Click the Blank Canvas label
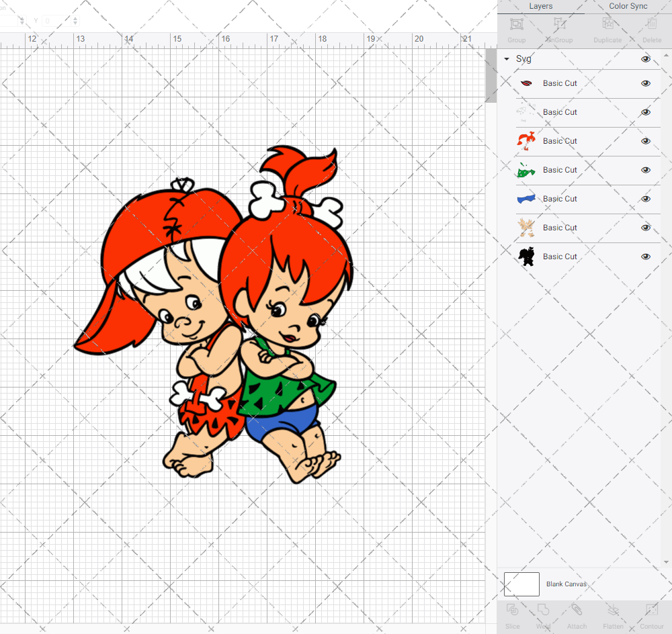This screenshot has width=672, height=634. coord(566,584)
